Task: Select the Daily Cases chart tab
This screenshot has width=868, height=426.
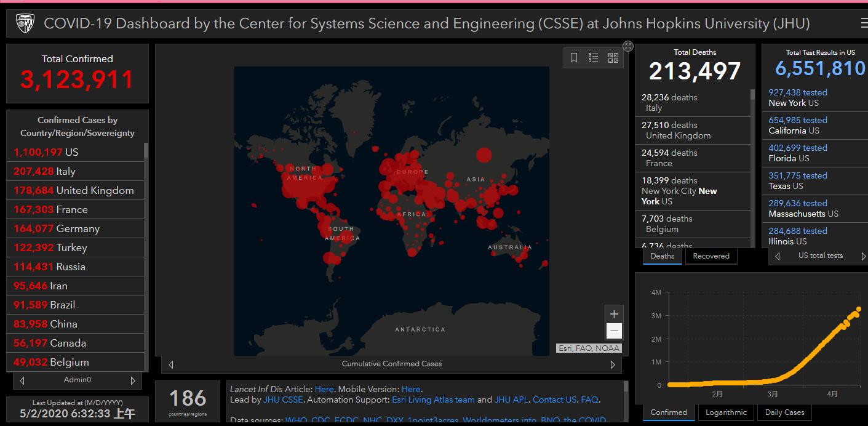Action: [784, 412]
